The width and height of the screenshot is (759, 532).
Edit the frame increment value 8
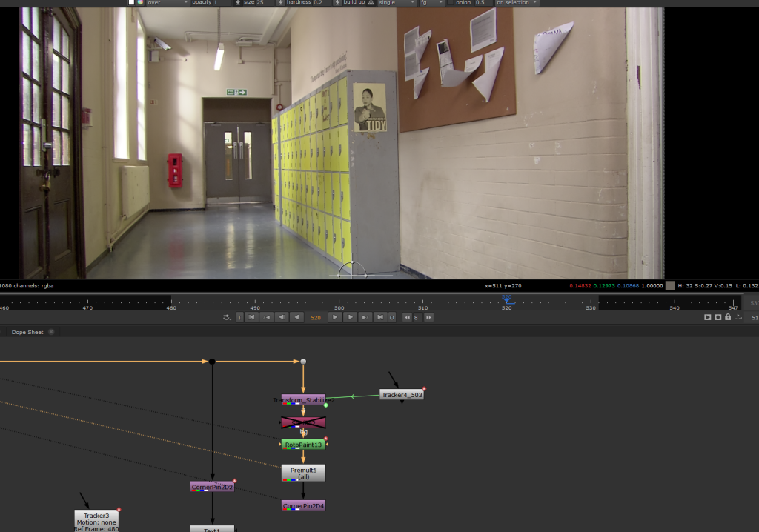418,318
